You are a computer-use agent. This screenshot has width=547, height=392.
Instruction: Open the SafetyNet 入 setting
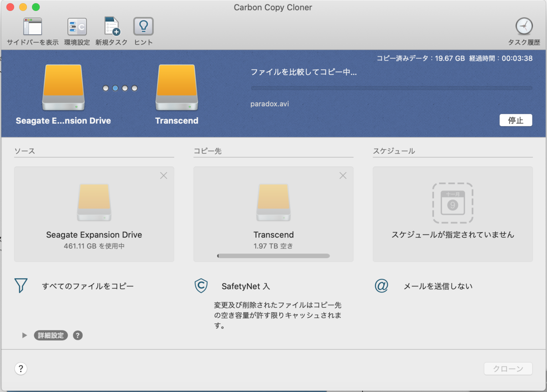click(x=246, y=286)
